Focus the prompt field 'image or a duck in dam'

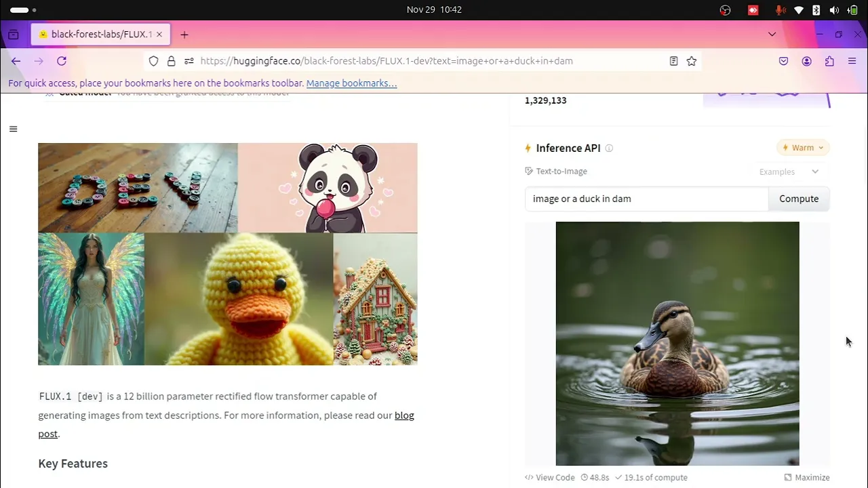tap(647, 199)
